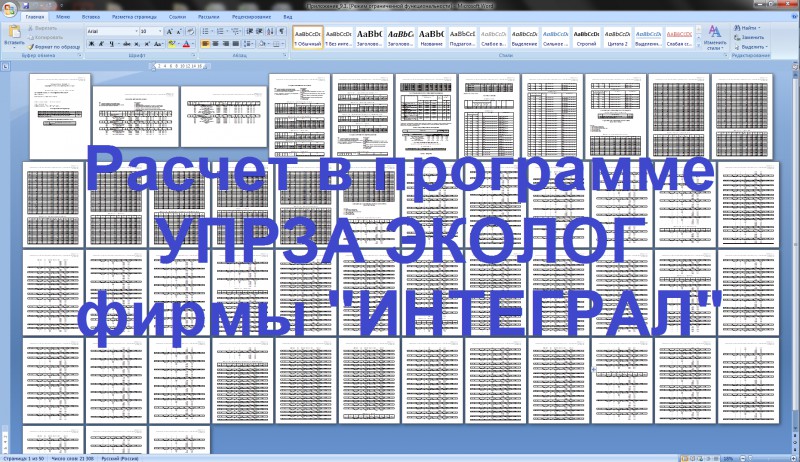Open the Рецензирование ribbon tab

(252, 17)
